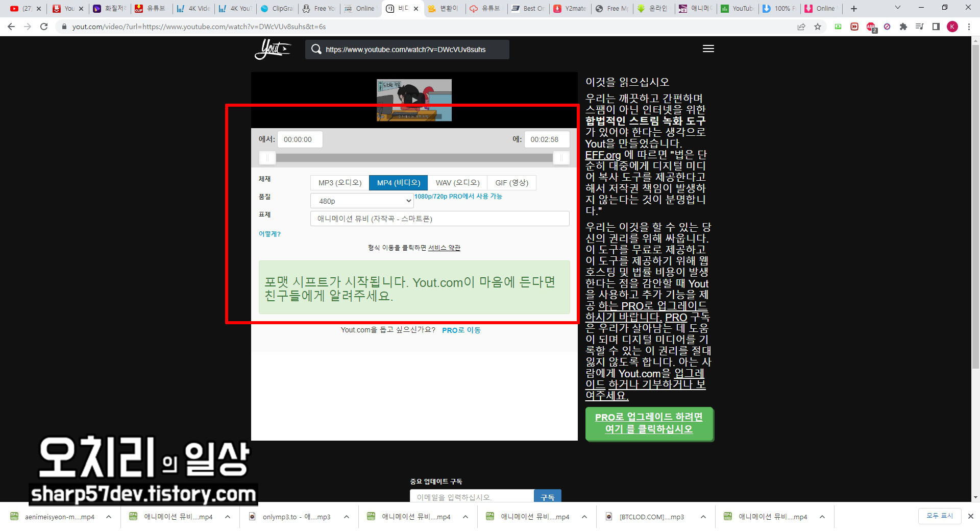Close the active 비디오 tab
980x531 pixels.
(x=416, y=8)
